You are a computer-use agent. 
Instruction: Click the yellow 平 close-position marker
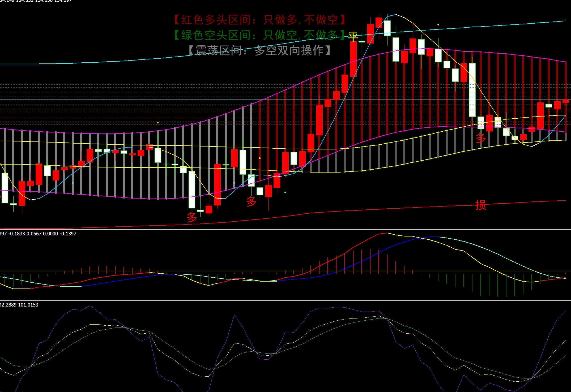pyautogui.click(x=353, y=37)
